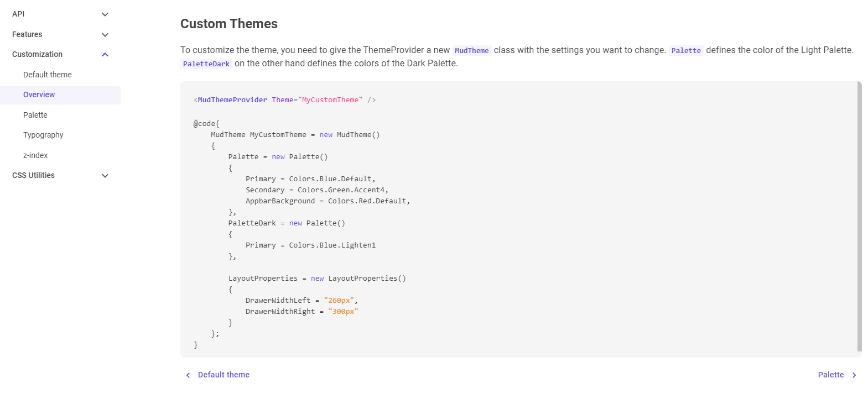Viewport: 868px width, 394px height.
Task: Expand the API section label in sidebar
Action: coord(18,14)
